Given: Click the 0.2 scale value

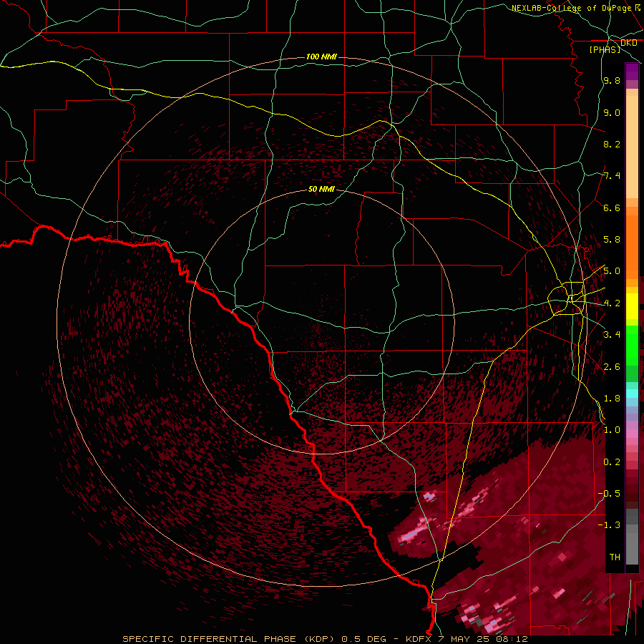Looking at the screenshot, I should (x=612, y=462).
